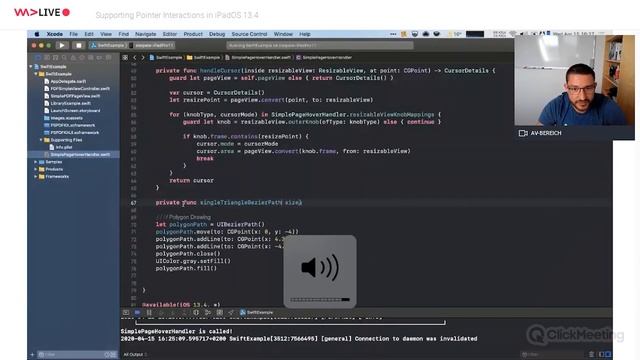Open the View menu
The height and width of the screenshot is (360, 640).
(x=106, y=34)
